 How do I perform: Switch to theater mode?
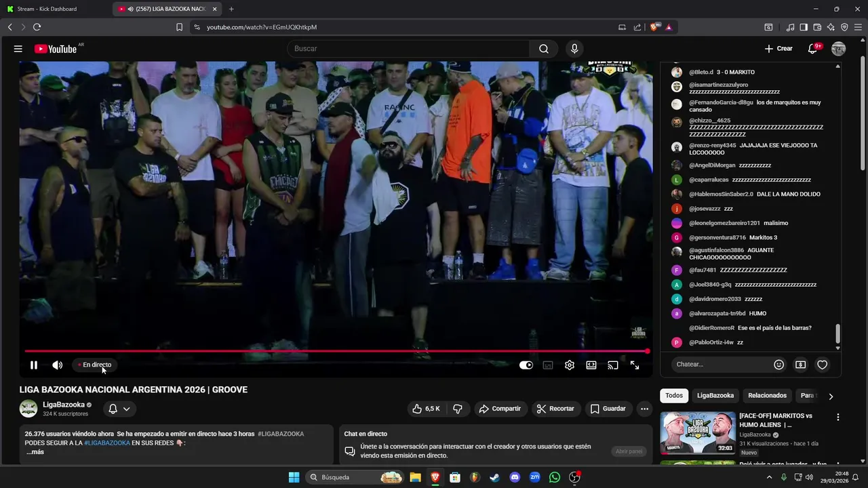tap(591, 365)
